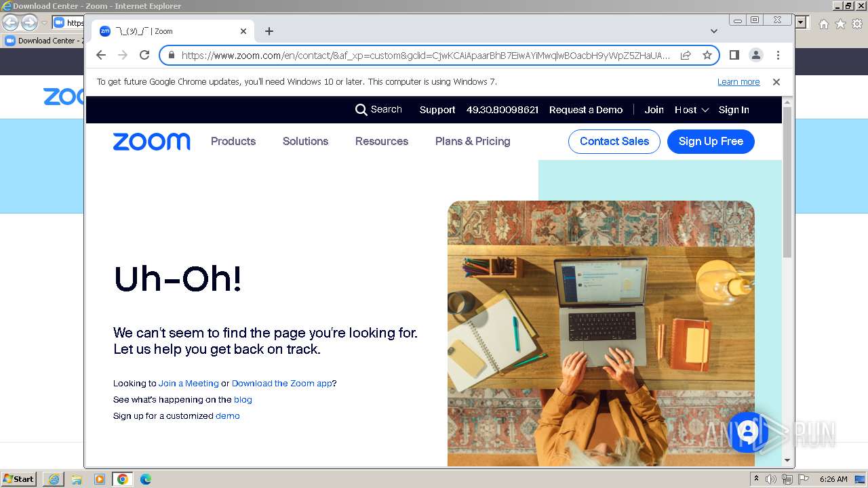Click Join in the top bar
Screen dimensions: 868x488
pyautogui.click(x=654, y=110)
